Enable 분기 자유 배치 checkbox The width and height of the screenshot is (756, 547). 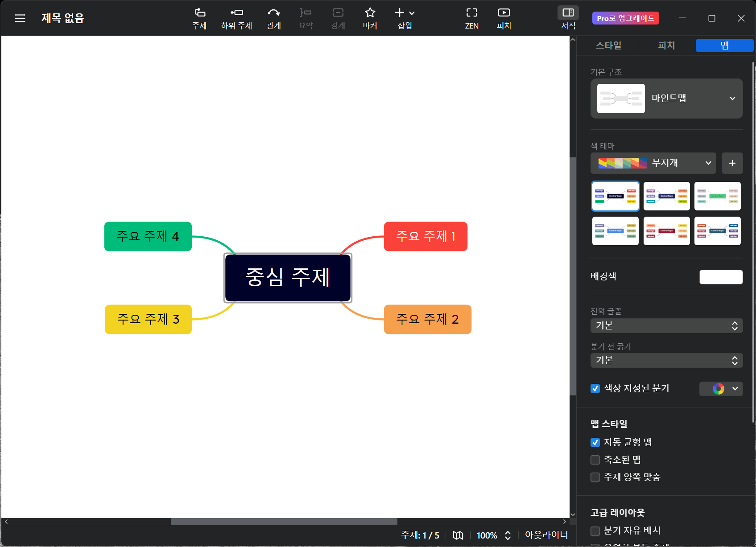click(x=595, y=531)
